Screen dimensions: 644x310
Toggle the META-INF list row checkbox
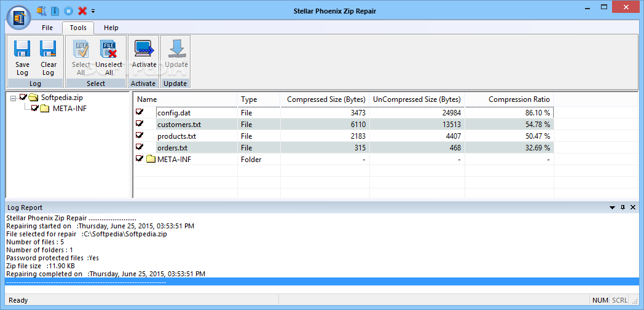pyautogui.click(x=139, y=158)
